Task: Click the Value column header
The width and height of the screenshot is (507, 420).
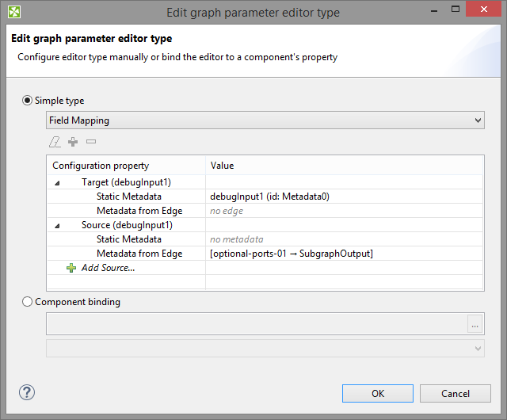Action: [x=223, y=166]
